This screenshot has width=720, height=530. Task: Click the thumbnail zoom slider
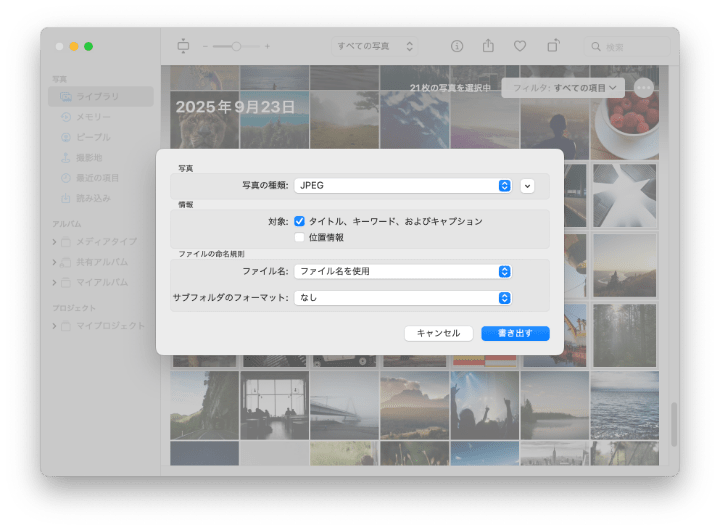pyautogui.click(x=236, y=46)
